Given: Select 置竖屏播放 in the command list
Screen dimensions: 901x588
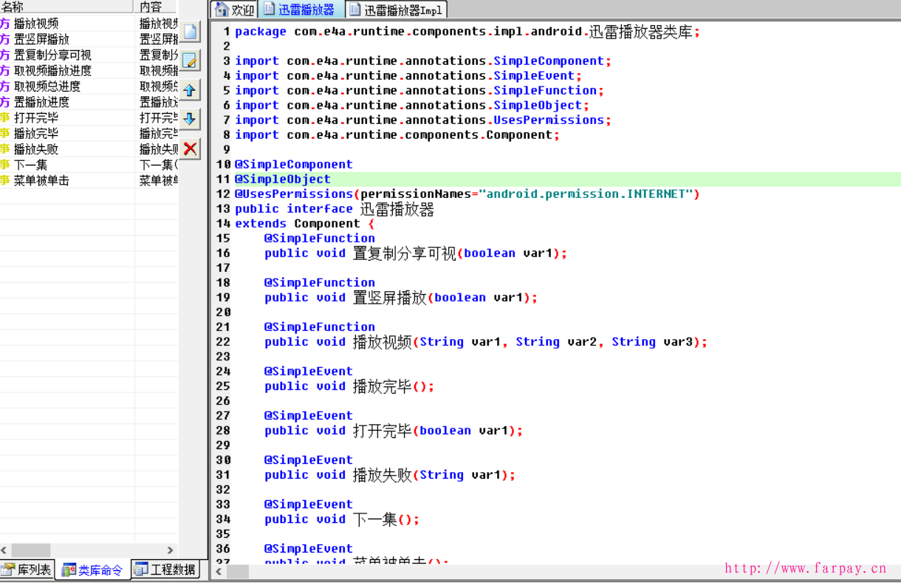Looking at the screenshot, I should pos(42,39).
